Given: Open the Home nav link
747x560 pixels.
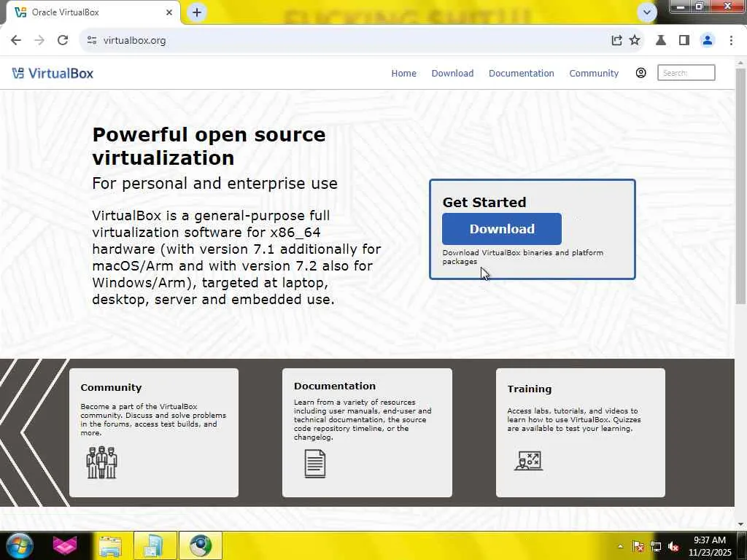Looking at the screenshot, I should 403,74.
